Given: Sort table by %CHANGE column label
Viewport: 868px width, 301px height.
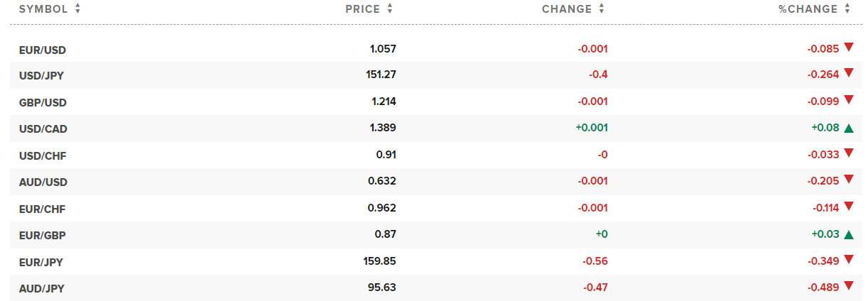Looking at the screenshot, I should coord(808,9).
